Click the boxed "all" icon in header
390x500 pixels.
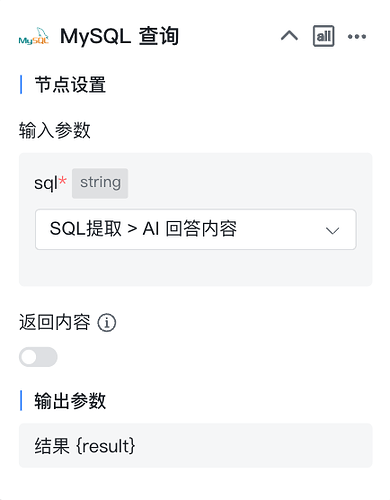[323, 36]
